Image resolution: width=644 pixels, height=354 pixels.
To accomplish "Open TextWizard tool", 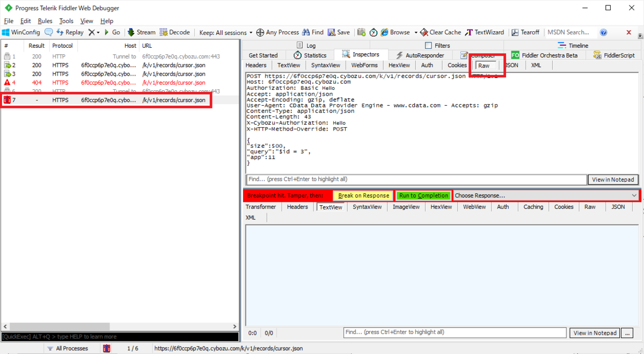I will tap(485, 32).
